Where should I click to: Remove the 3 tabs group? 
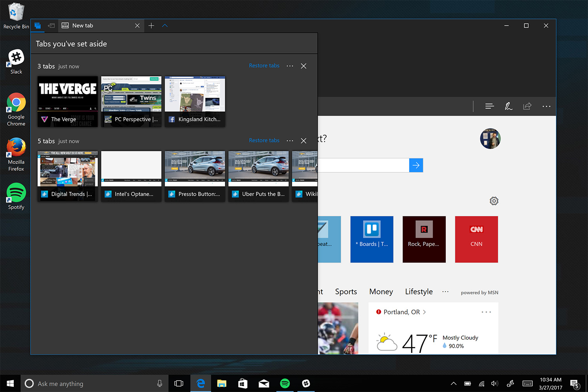(303, 66)
